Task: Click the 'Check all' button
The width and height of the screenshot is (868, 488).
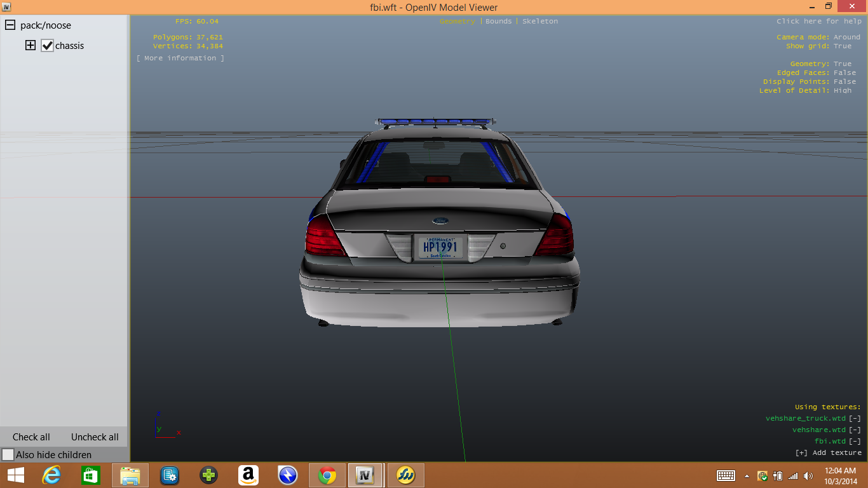Action: 31,437
